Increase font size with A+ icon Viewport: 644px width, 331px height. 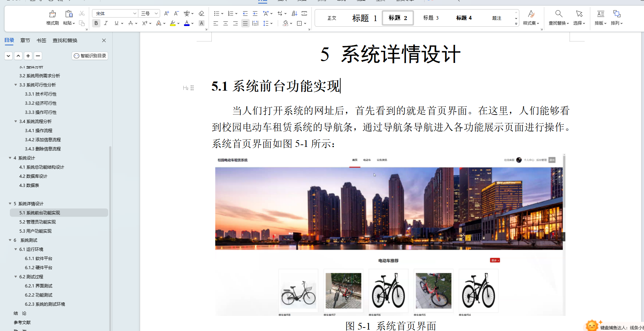[x=166, y=13]
